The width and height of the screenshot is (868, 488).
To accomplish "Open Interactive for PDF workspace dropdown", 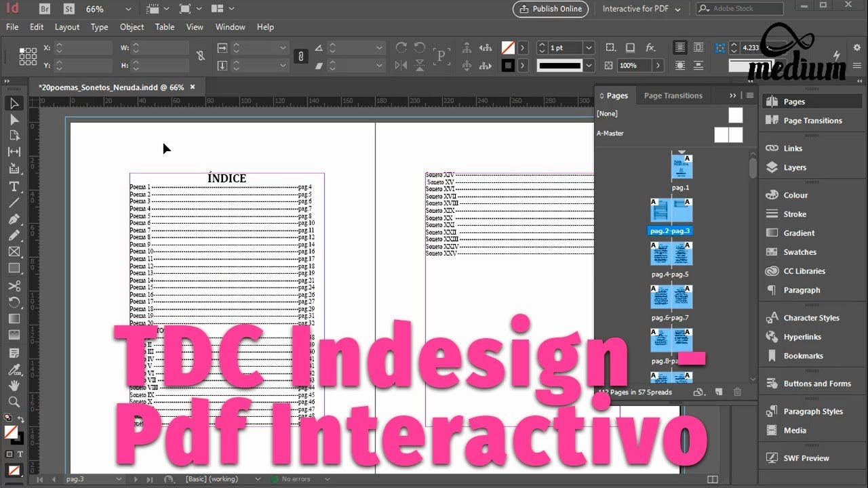I will tap(642, 9).
